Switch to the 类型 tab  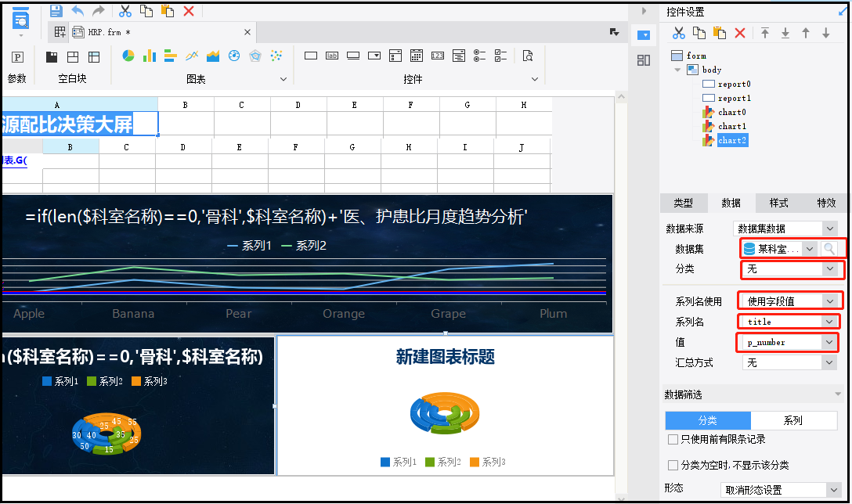684,203
